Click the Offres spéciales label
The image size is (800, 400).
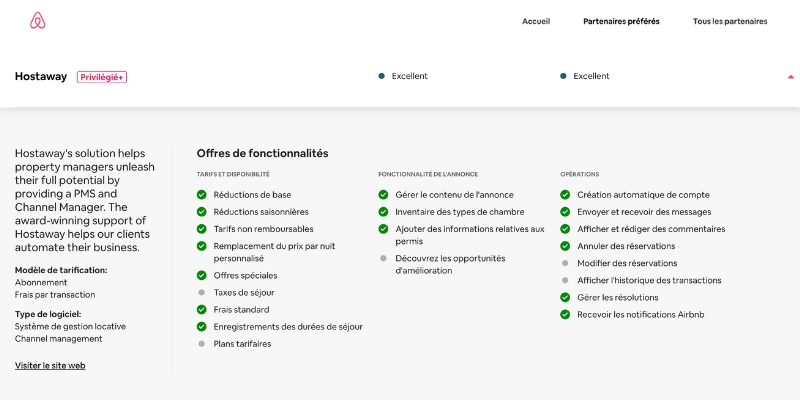(245, 276)
